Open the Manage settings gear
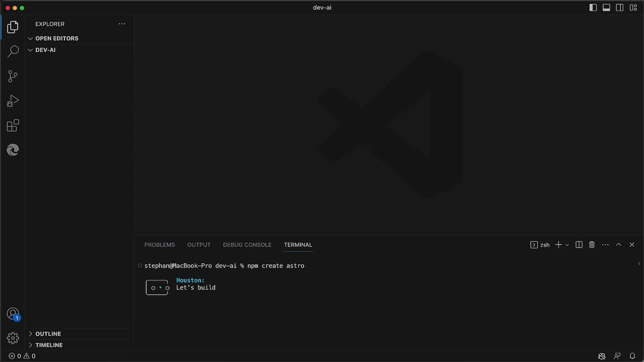 point(13,338)
